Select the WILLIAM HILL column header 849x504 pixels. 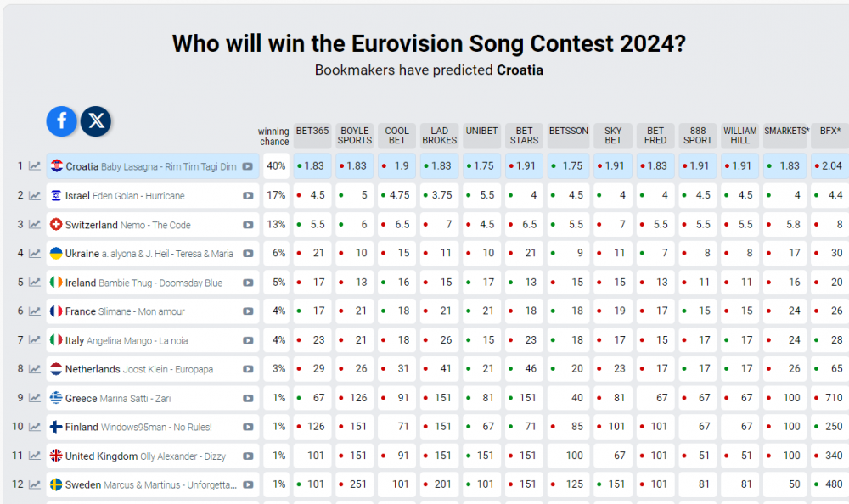[740, 136]
